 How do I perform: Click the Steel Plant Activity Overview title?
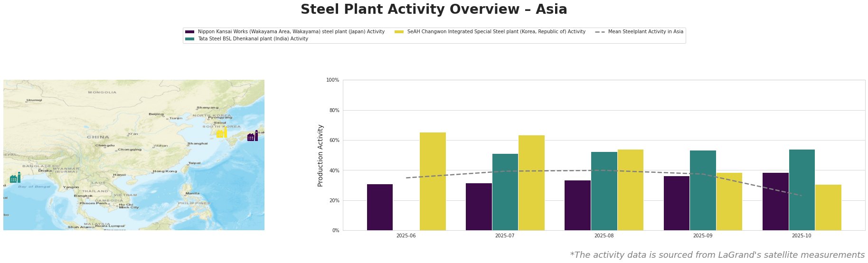[x=434, y=9]
